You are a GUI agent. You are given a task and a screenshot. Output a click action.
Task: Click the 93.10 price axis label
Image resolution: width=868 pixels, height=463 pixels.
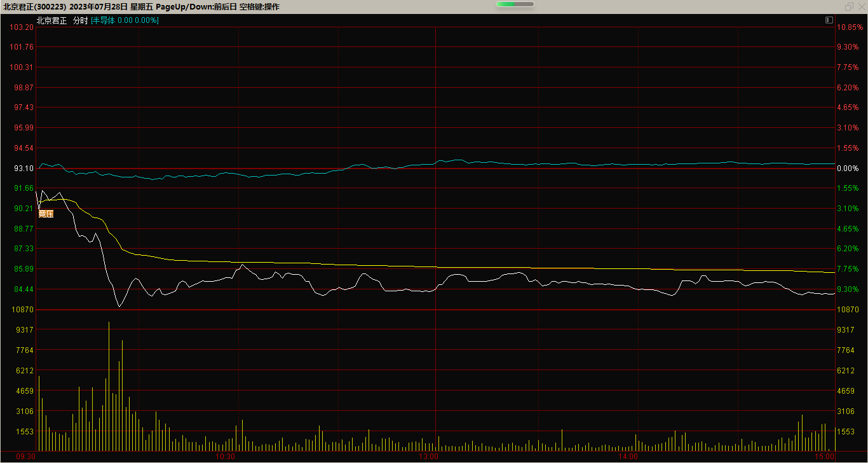24,169
